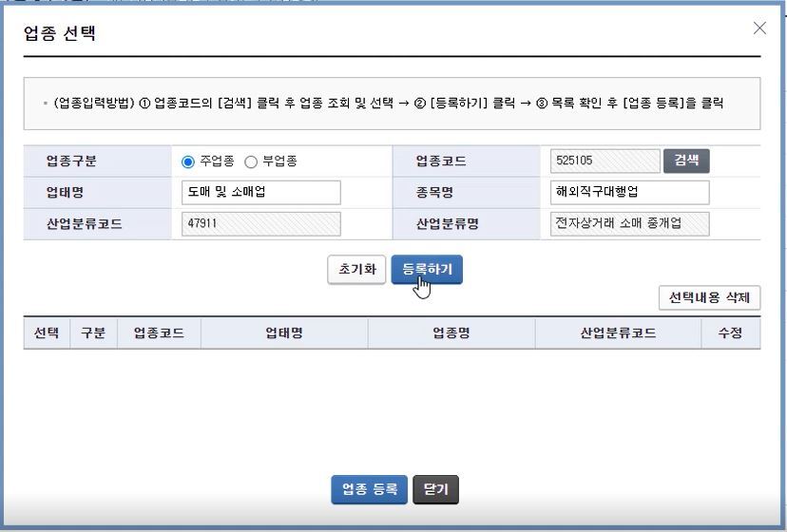
Task: Click the 업종입력방법 instruction text
Action: [x=388, y=104]
